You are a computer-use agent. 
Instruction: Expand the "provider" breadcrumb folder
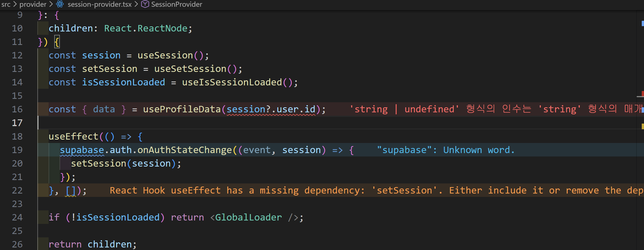tap(33, 4)
